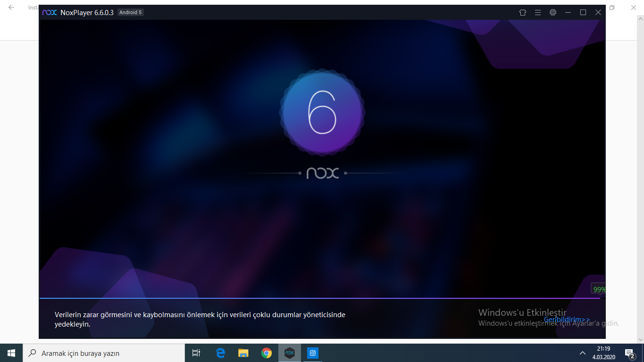Open the NoxPlayer hamburger menu
This screenshot has height=362, width=644.
click(x=537, y=13)
